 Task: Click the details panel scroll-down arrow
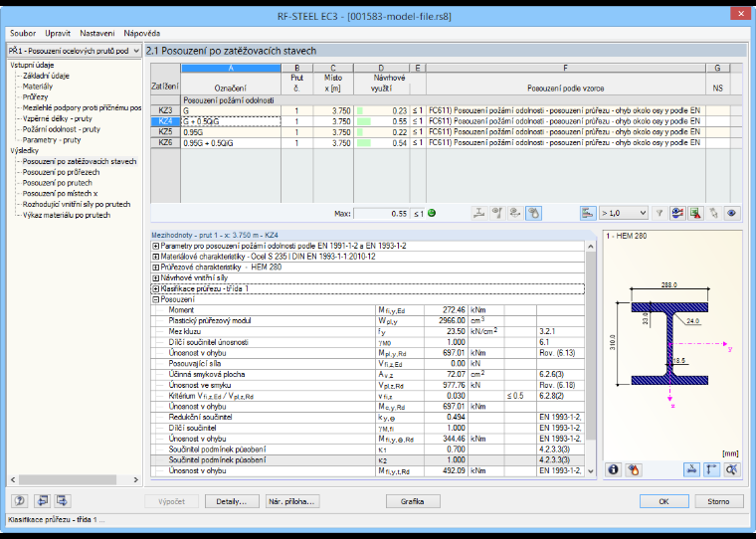tap(591, 471)
